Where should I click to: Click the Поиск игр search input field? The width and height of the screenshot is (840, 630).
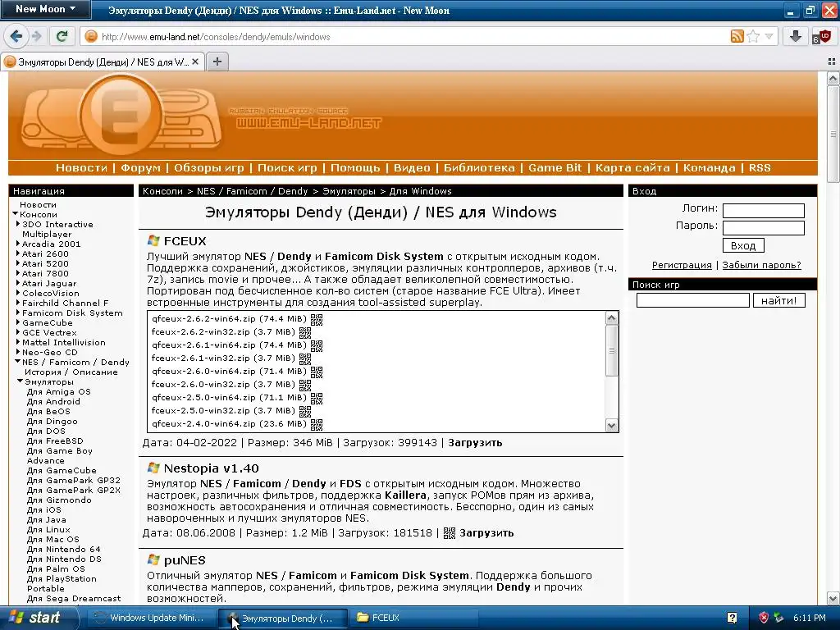(692, 300)
